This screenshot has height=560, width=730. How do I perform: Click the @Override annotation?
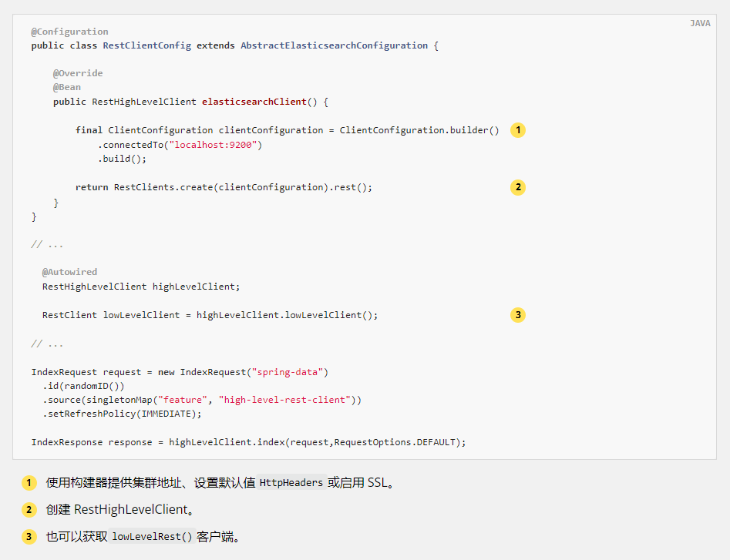click(x=78, y=73)
